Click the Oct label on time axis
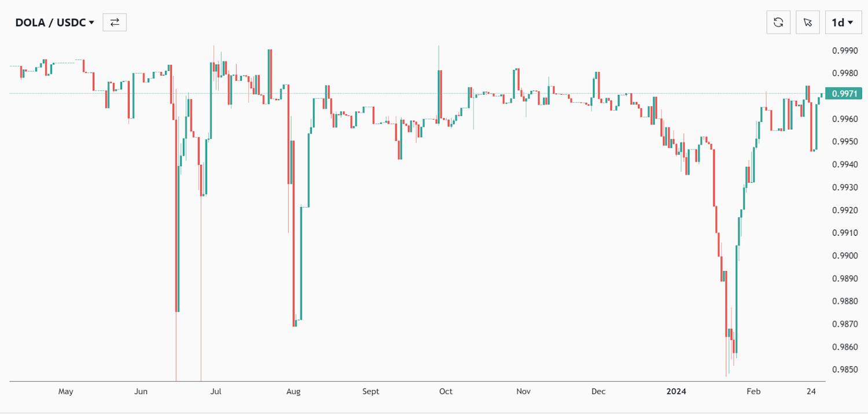 tap(446, 391)
